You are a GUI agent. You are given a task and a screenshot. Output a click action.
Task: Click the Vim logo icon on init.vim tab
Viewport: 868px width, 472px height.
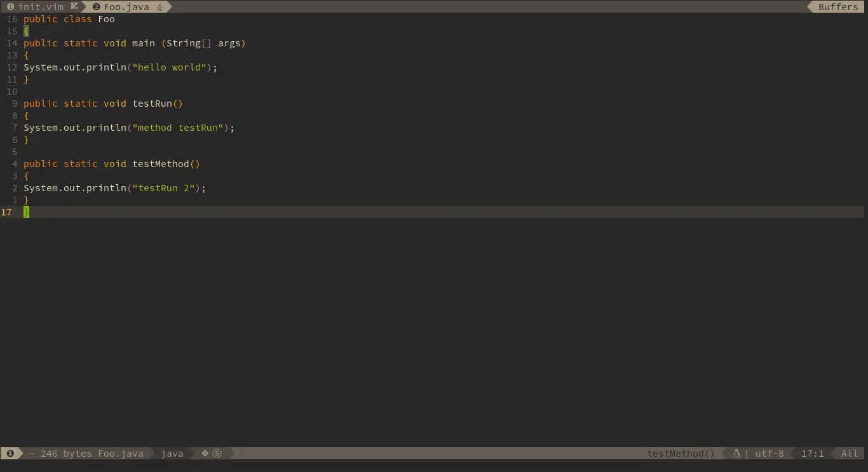[73, 6]
